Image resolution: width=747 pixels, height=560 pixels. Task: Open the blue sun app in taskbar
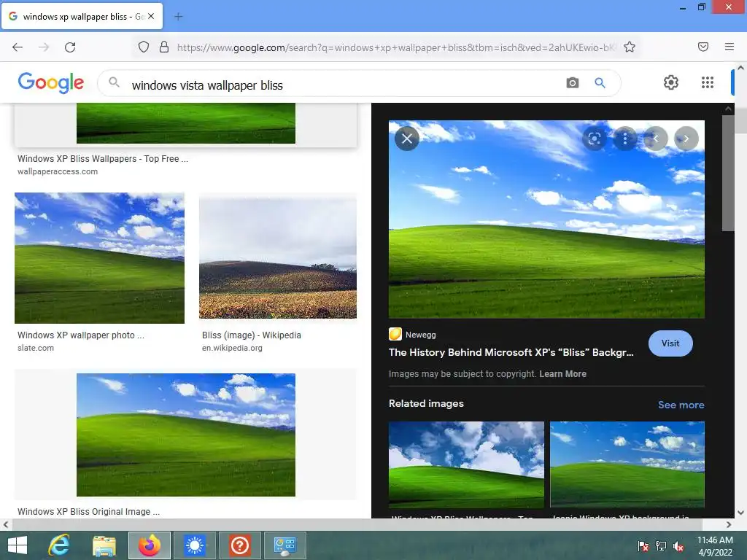[x=194, y=545]
